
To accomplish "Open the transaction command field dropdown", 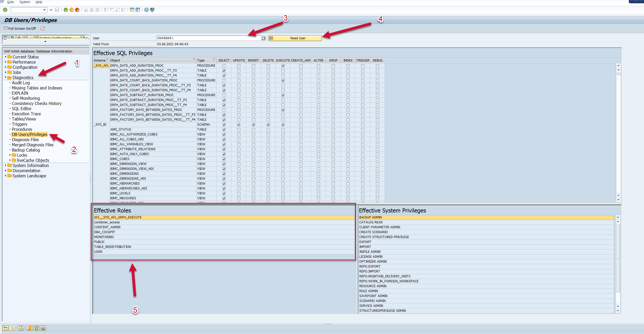I will click(45, 10).
